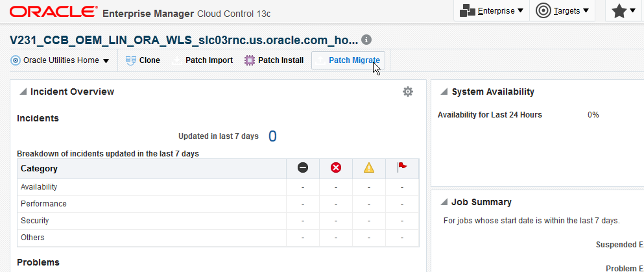This screenshot has height=272, width=644.
Task: Open the Incident Overview settings gear
Action: pos(407,92)
